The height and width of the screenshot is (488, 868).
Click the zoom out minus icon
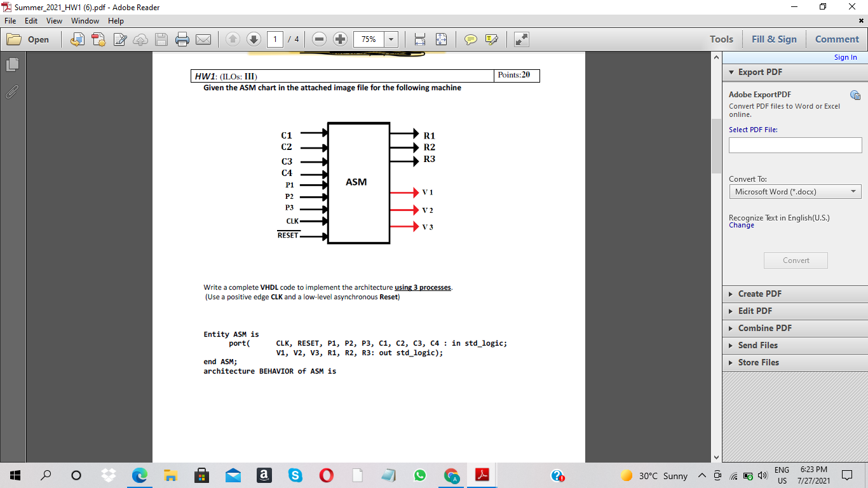click(319, 39)
